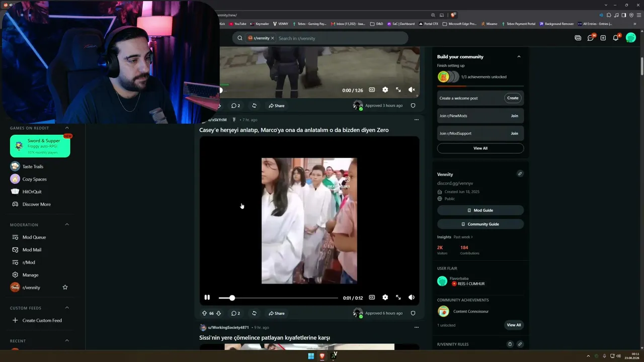Favorite r/vennity with the star
The image size is (644, 362).
tap(65, 288)
